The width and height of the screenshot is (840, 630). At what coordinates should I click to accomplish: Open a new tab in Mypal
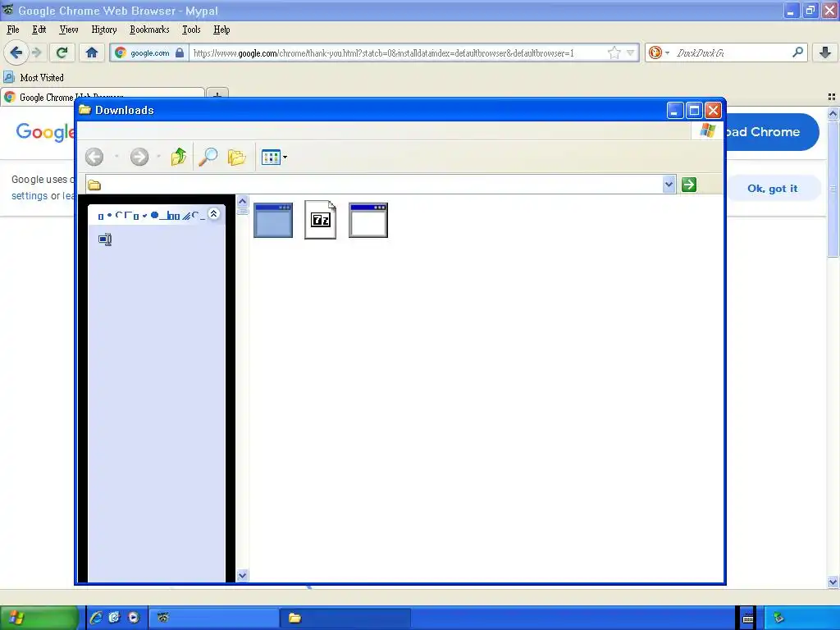pyautogui.click(x=217, y=97)
